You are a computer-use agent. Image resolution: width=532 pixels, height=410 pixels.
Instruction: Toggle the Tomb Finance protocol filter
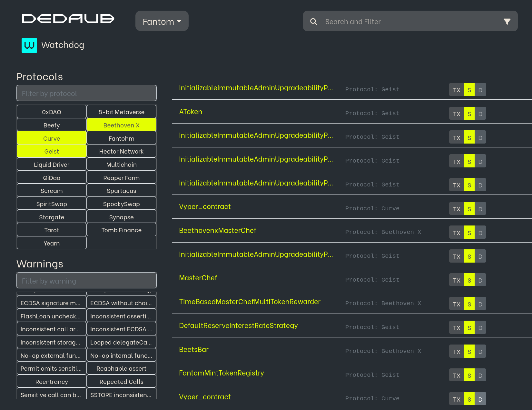(x=122, y=230)
